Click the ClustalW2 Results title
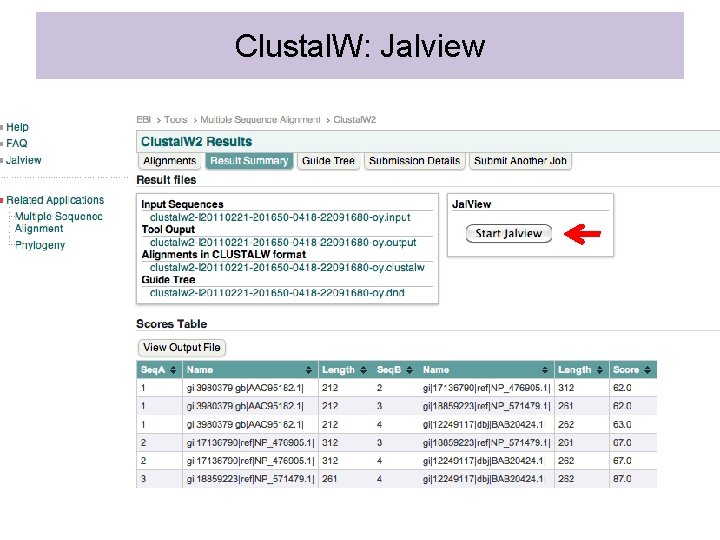Image resolution: width=720 pixels, height=540 pixels. pyautogui.click(x=197, y=141)
